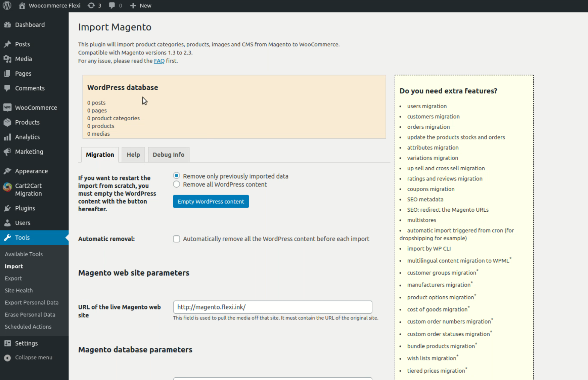Click 'import by WP CLI' list item
The image size is (588, 380).
point(429,249)
